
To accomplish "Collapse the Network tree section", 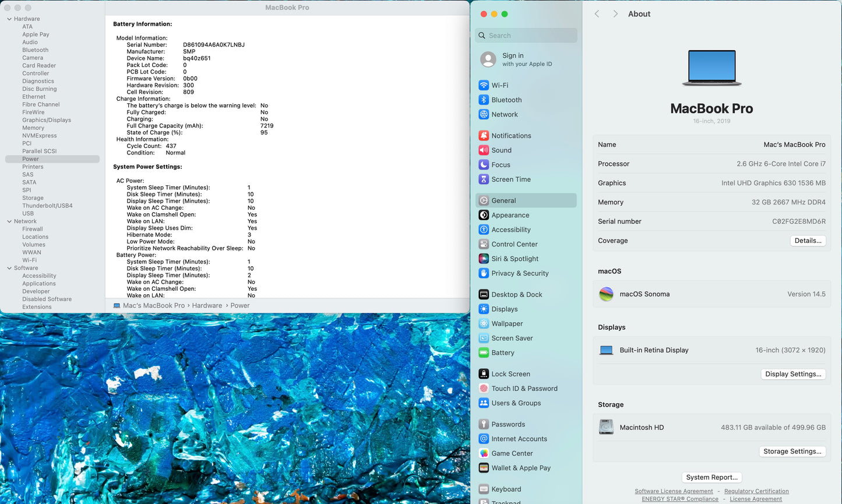I will click(x=9, y=221).
